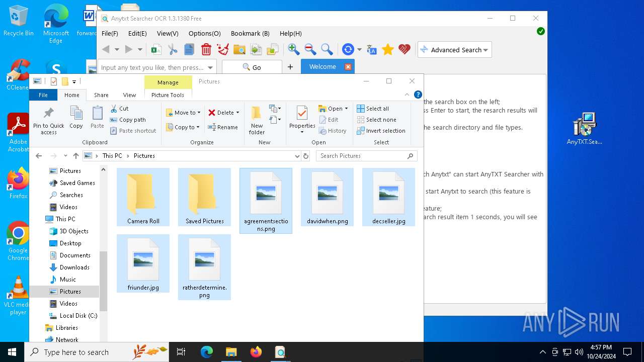The image size is (644, 362).
Task: Switch to the Share tab in Explorer
Action: point(101,95)
